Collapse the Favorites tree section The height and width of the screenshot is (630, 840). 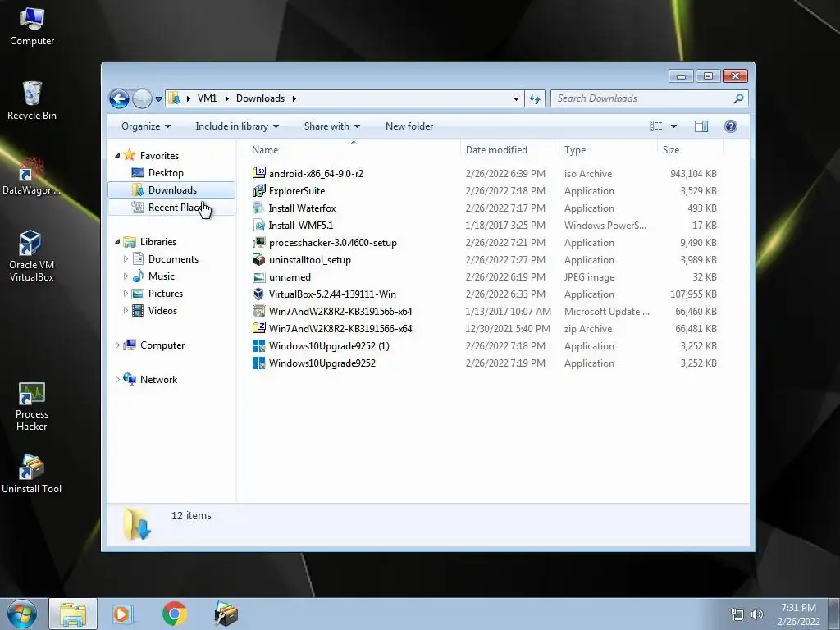tap(118, 155)
